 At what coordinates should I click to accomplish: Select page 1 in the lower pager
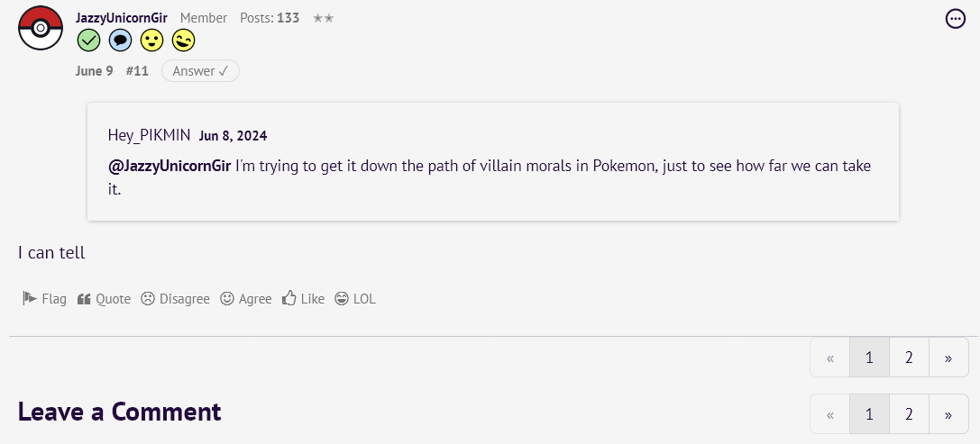click(869, 414)
